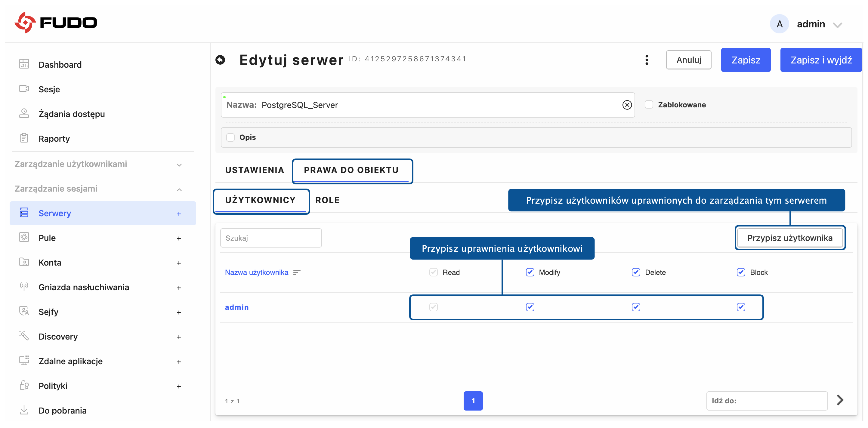Switch to the USTAWIENIA tab

click(255, 170)
